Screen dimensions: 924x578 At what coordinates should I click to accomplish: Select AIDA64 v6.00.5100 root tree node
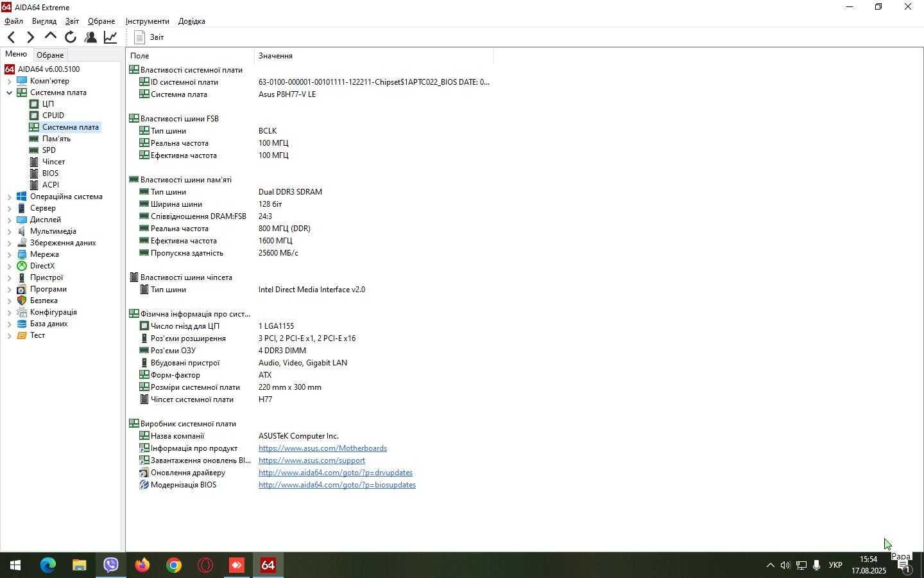click(x=48, y=69)
